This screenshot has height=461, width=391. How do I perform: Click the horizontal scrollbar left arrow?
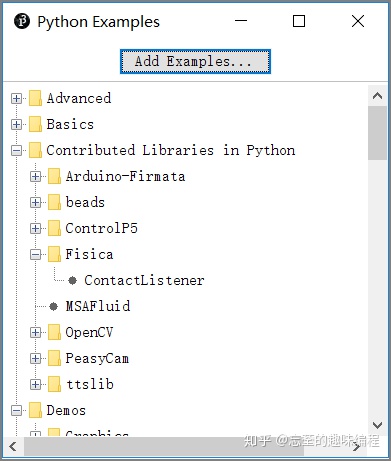[13, 446]
